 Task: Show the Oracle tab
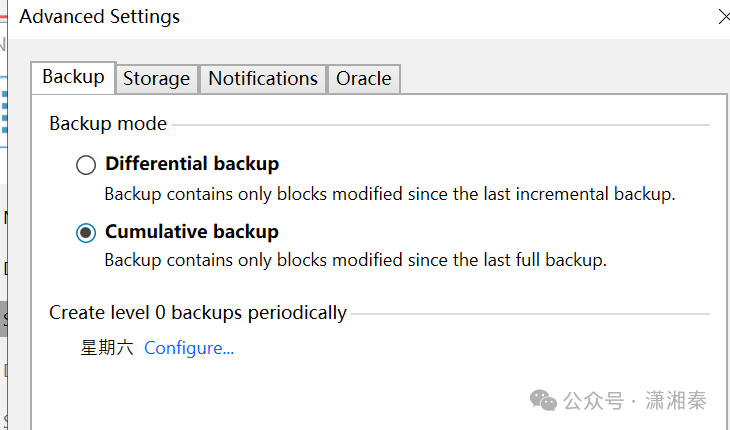tap(363, 79)
